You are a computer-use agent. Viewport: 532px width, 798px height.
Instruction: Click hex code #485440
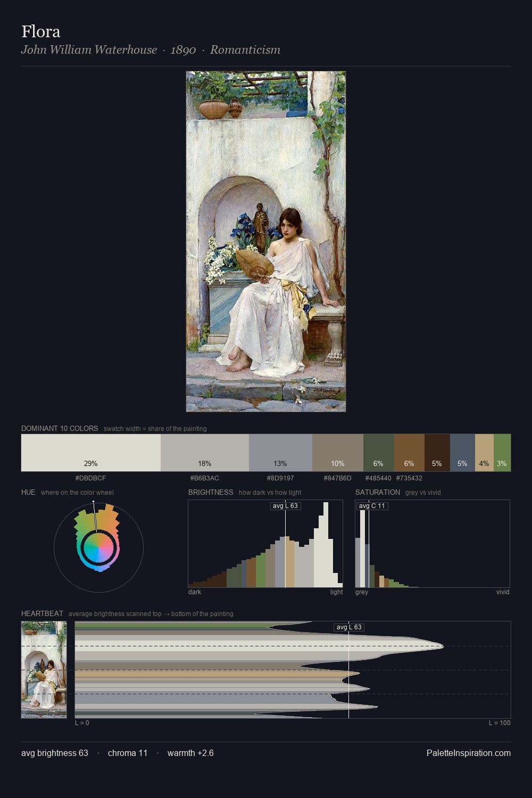coord(378,478)
